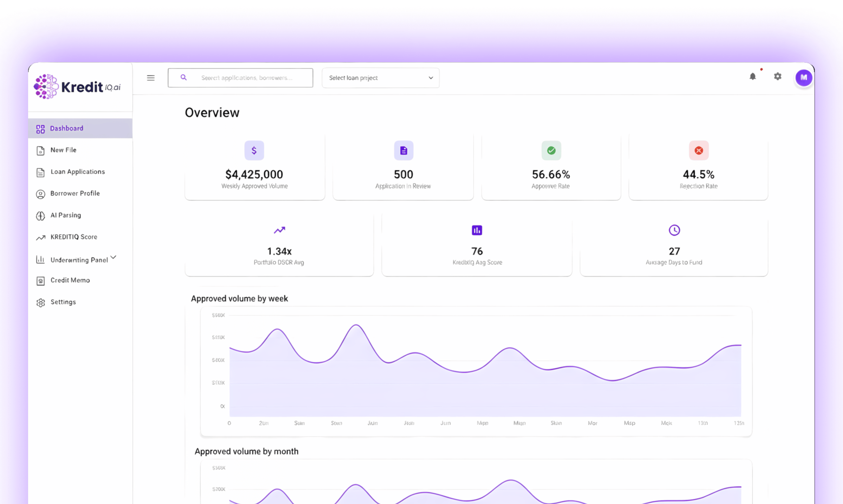Click the gear settings icon in header
The image size is (843, 504).
pyautogui.click(x=778, y=77)
